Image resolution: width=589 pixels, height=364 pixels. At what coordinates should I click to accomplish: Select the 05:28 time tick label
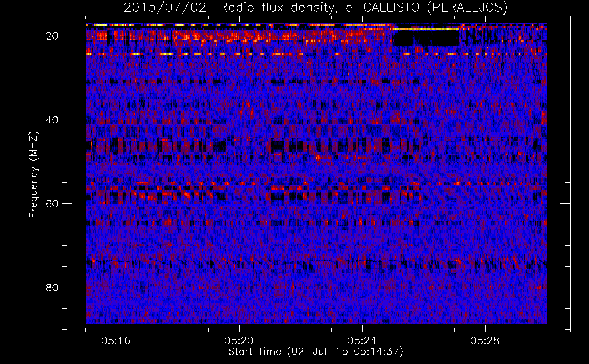pyautogui.click(x=485, y=341)
